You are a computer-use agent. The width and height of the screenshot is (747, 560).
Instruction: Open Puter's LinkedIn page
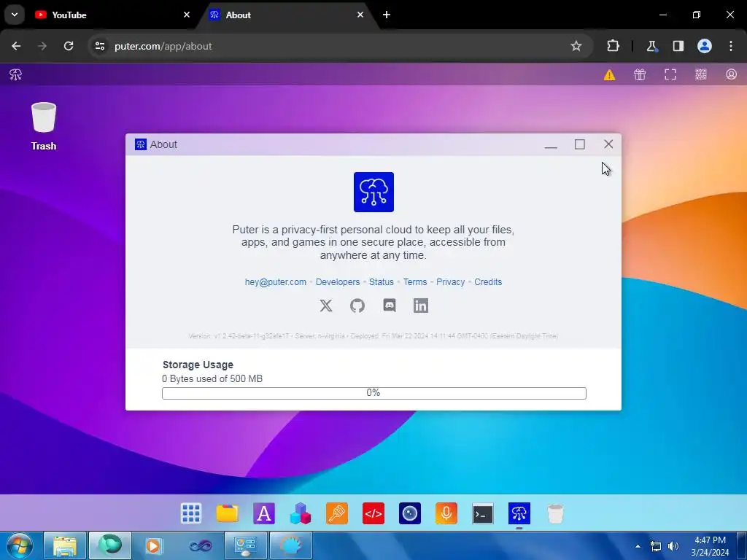(x=421, y=306)
